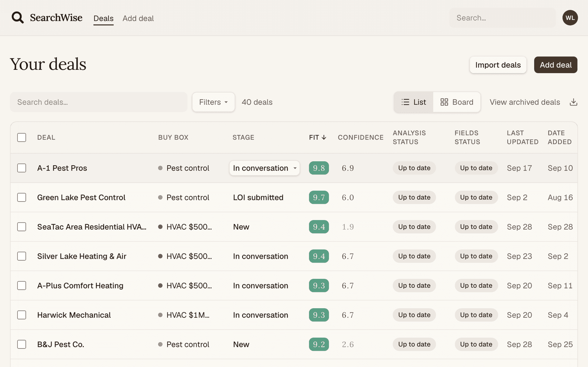Screen dimensions: 588x367
Task: Click the Import deals button
Action: (498, 65)
